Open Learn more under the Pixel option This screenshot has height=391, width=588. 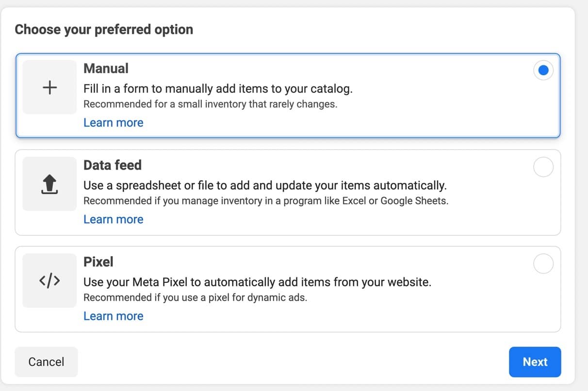[x=113, y=316]
